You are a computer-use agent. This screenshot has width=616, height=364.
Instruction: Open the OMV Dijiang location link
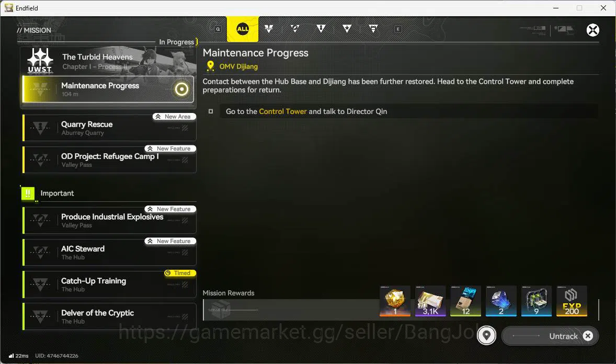point(238,66)
